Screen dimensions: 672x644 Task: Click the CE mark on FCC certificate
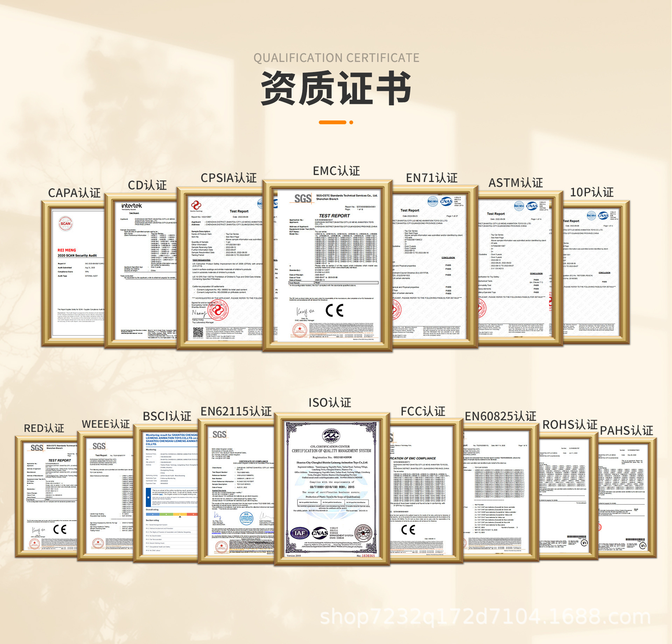[x=408, y=530]
